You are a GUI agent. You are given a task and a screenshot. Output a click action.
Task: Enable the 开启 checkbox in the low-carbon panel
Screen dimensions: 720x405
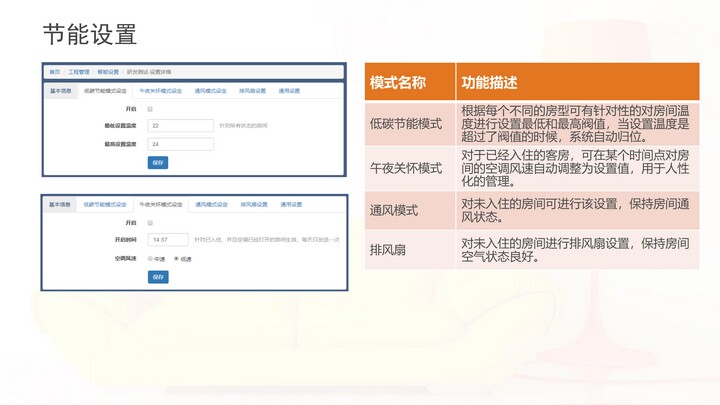pyautogui.click(x=150, y=108)
